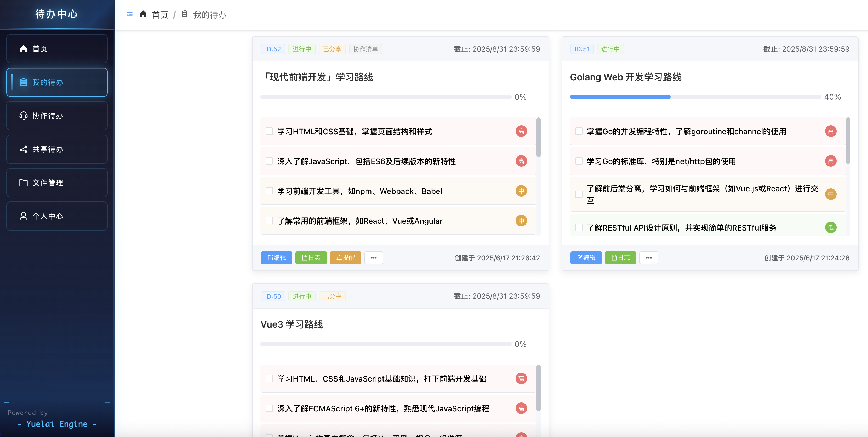Click the house icon in sidebar 首页
Screen dimensions: 868x437
pos(23,49)
